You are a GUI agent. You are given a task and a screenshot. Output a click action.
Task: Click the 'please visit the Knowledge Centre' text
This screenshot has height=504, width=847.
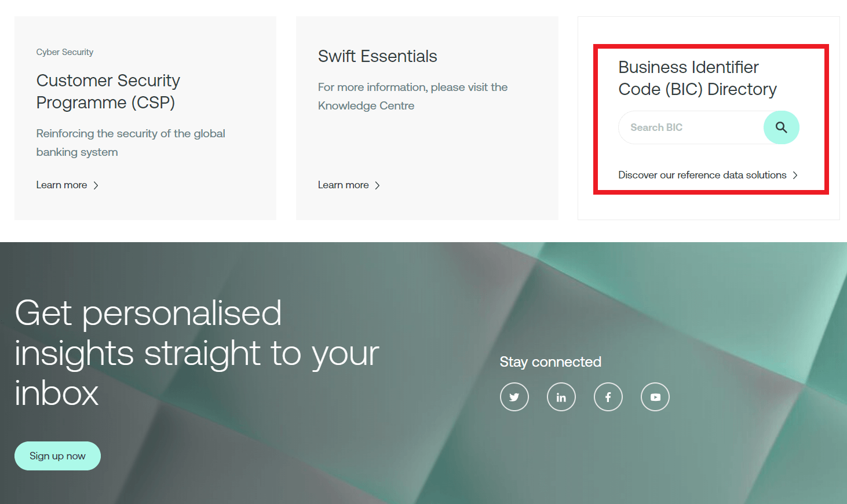point(412,96)
